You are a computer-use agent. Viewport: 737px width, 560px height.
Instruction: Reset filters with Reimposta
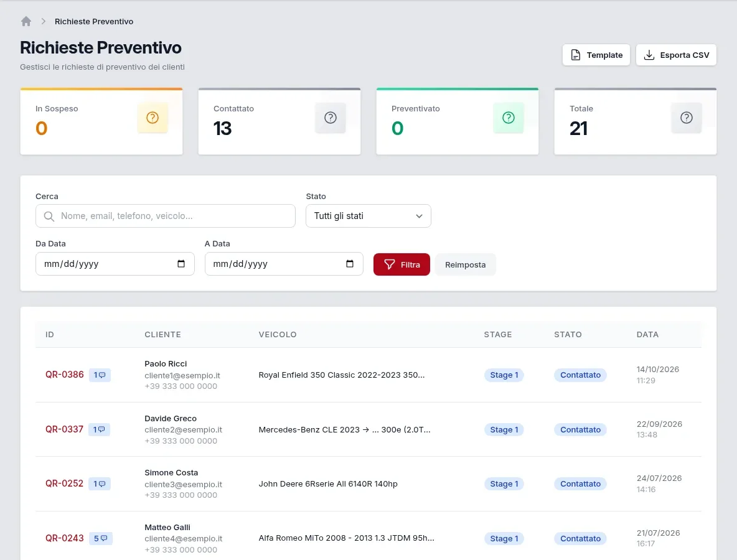pos(466,264)
